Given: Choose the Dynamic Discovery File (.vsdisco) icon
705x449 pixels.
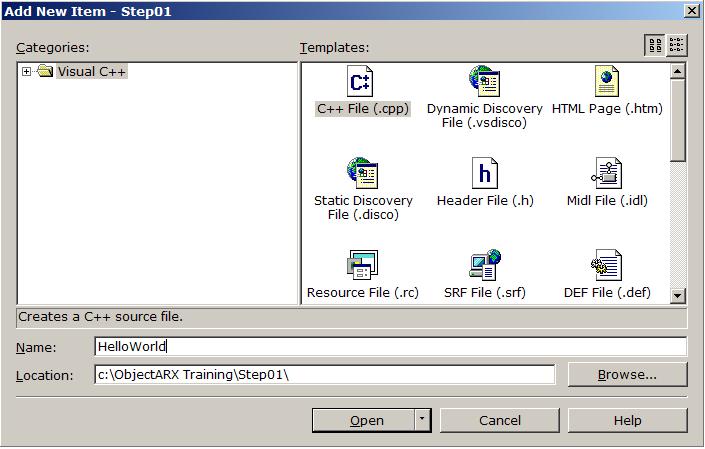Looking at the screenshot, I should 484,81.
